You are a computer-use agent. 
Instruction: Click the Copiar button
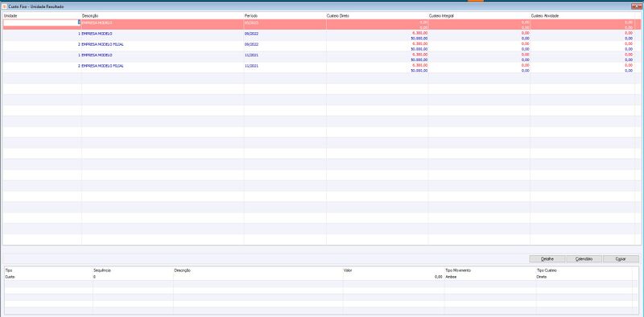tap(621, 259)
